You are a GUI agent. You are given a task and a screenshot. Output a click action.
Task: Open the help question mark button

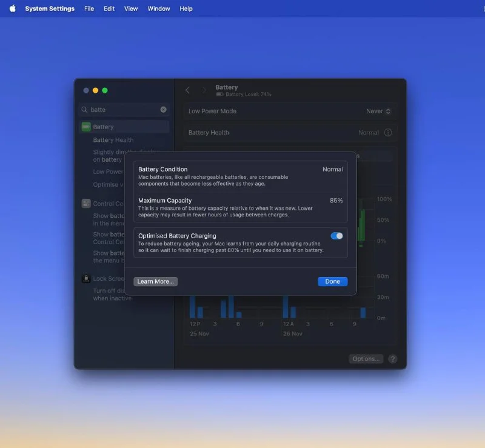[392, 359]
